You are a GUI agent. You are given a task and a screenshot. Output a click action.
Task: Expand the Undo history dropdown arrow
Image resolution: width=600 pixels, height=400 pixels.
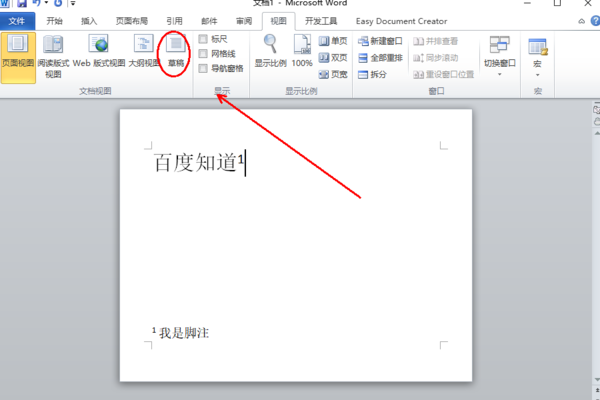click(x=46, y=3)
